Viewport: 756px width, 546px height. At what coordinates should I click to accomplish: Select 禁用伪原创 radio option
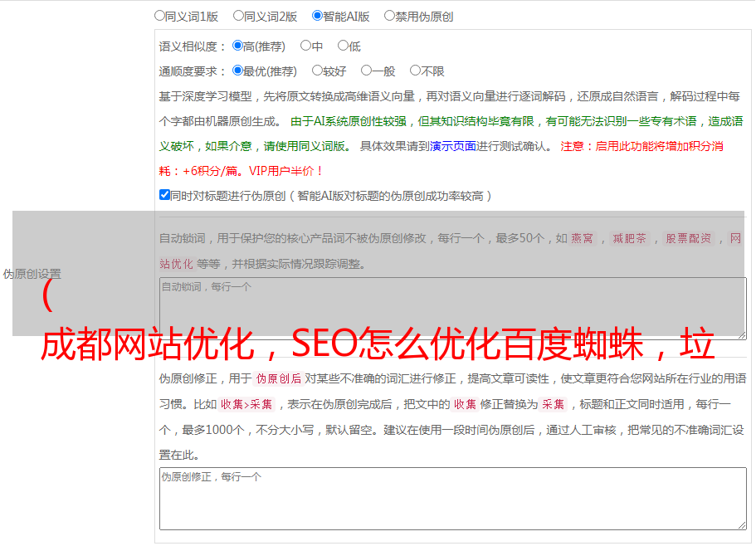pyautogui.click(x=389, y=16)
